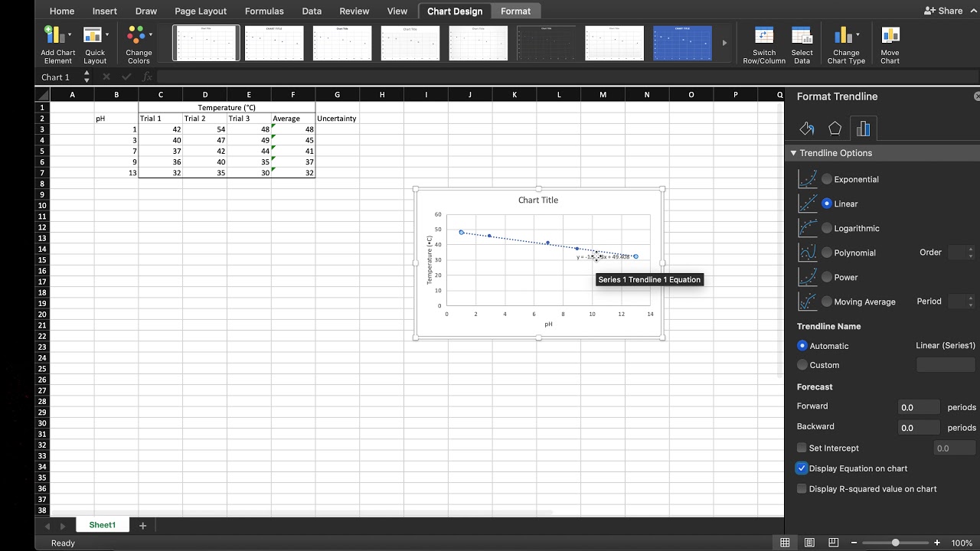Screen dimensions: 980x551
Task: Close the Format Trendline pane
Action: (x=976, y=96)
